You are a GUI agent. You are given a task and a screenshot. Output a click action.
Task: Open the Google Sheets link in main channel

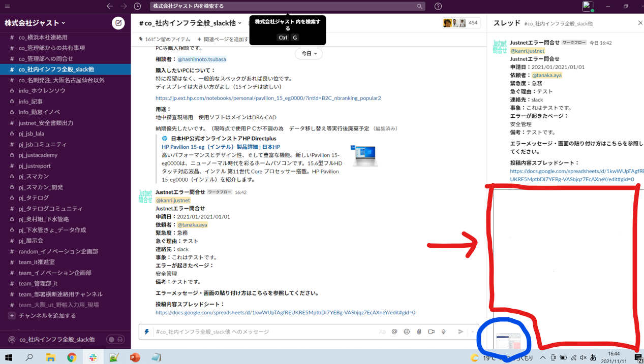pyautogui.click(x=285, y=312)
